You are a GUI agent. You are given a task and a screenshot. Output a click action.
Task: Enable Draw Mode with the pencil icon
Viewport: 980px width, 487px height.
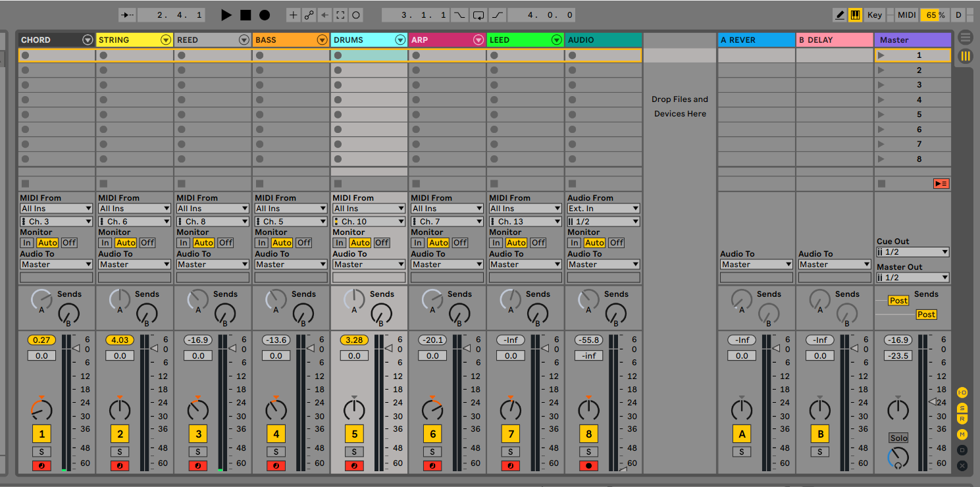(839, 14)
